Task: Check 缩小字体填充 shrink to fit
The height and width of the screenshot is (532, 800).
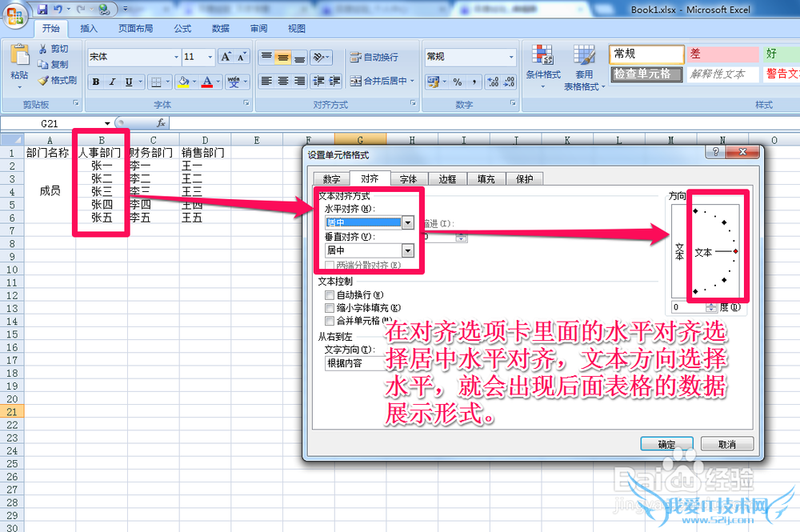Action: 330,308
